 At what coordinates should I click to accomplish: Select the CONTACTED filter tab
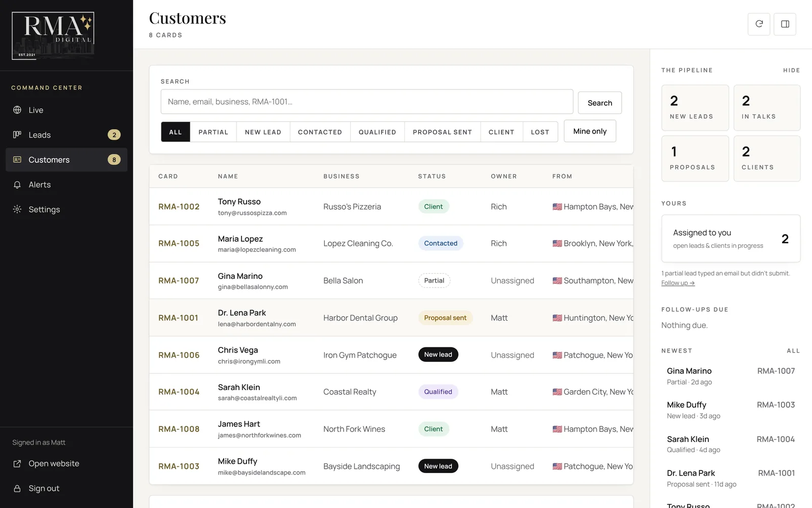(x=320, y=132)
